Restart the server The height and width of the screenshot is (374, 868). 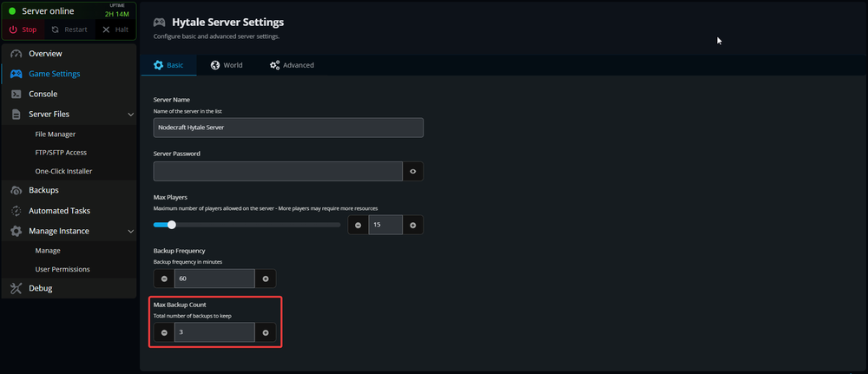(69, 30)
